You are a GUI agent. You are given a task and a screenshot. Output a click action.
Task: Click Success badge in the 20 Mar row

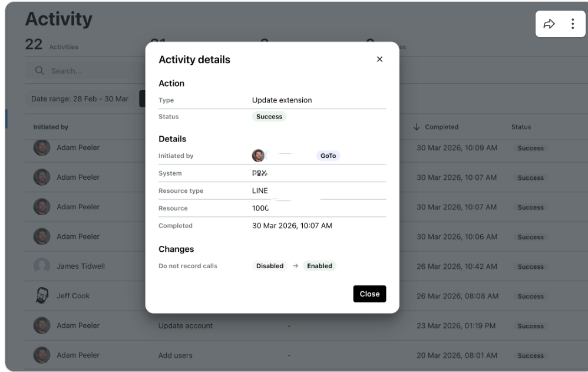pyautogui.click(x=530, y=356)
